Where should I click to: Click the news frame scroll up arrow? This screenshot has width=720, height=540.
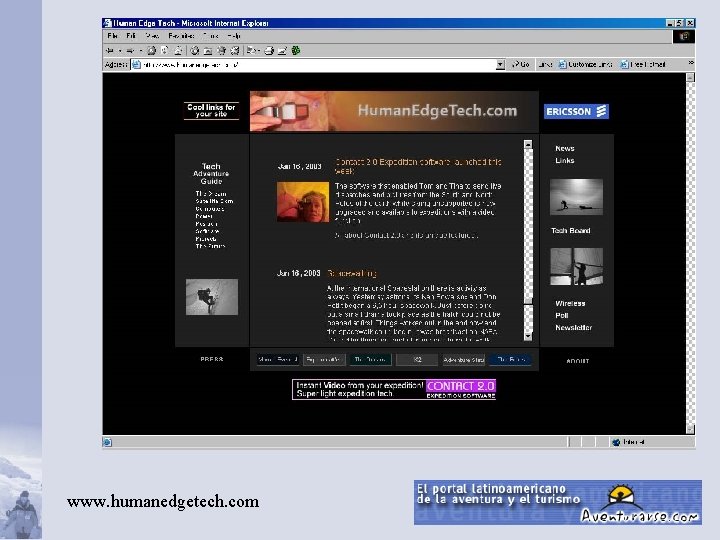(x=528, y=145)
